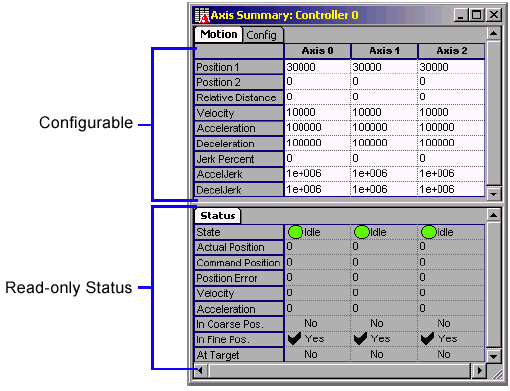
Task: Edit the Axis 1 Position 1 value
Action: tap(384, 67)
